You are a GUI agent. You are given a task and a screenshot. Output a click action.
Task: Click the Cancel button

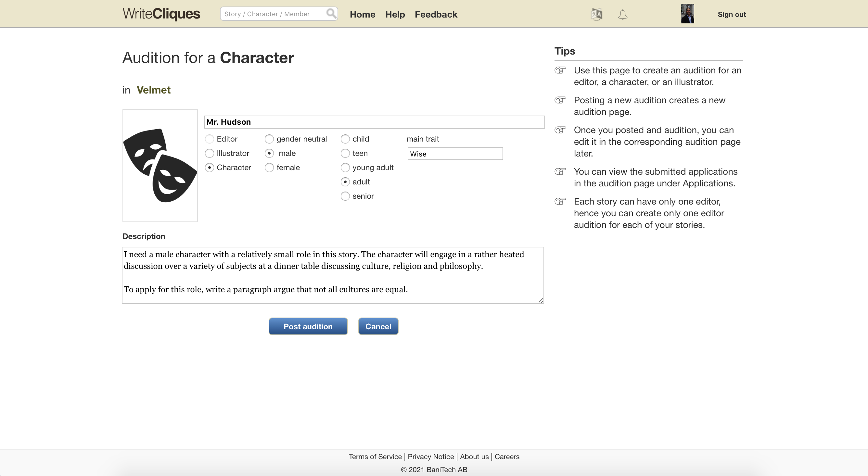378,326
